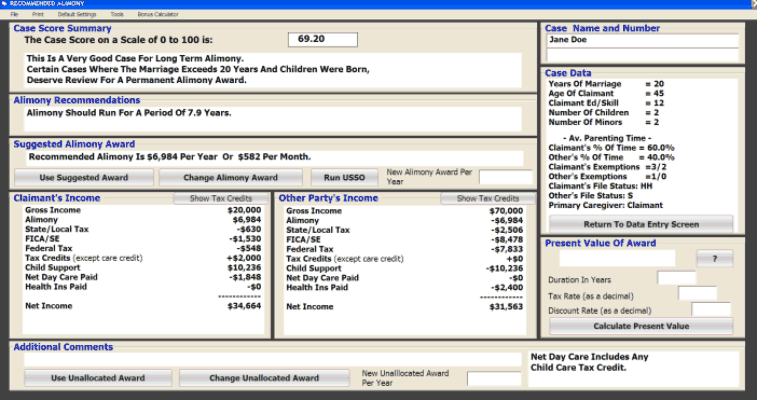Open the File menu
The width and height of the screenshot is (757, 400).
coord(14,15)
